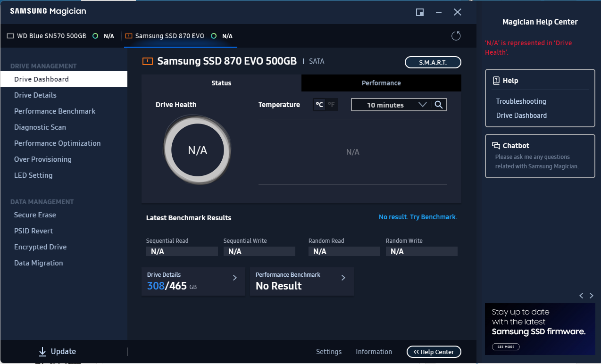This screenshot has height=364, width=601.
Task: Open Performance Optimization in sidebar
Action: click(64, 143)
